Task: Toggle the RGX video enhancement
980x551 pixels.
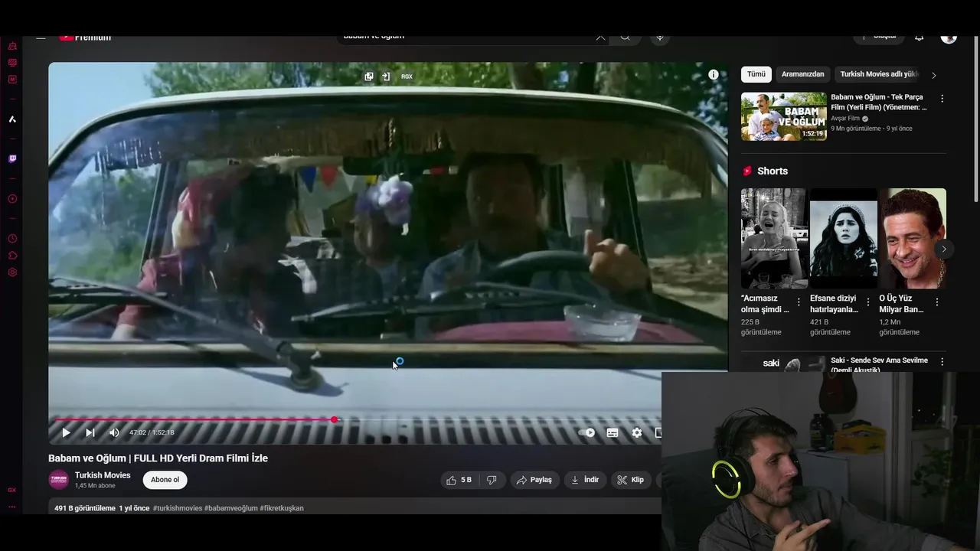Action: click(x=407, y=77)
